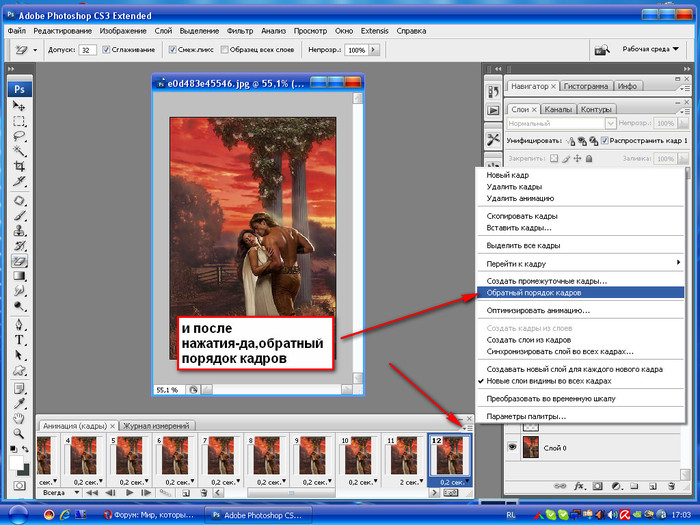700x525 pixels.
Task: Choose Обратный порядок кадров
Action: pyautogui.click(x=580, y=293)
